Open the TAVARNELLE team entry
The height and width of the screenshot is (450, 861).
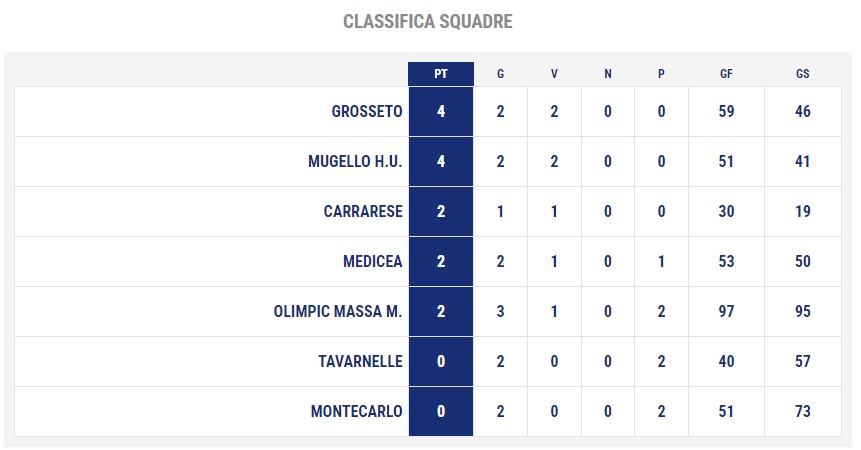(360, 361)
